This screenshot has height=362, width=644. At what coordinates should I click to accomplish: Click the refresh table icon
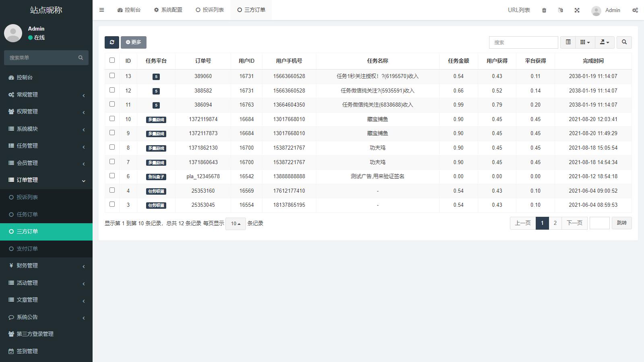(112, 42)
